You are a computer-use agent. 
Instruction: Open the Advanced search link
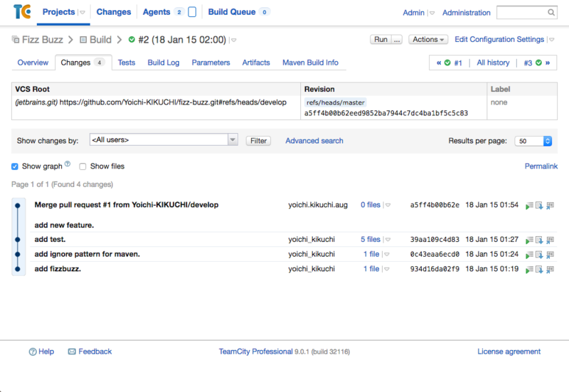314,140
